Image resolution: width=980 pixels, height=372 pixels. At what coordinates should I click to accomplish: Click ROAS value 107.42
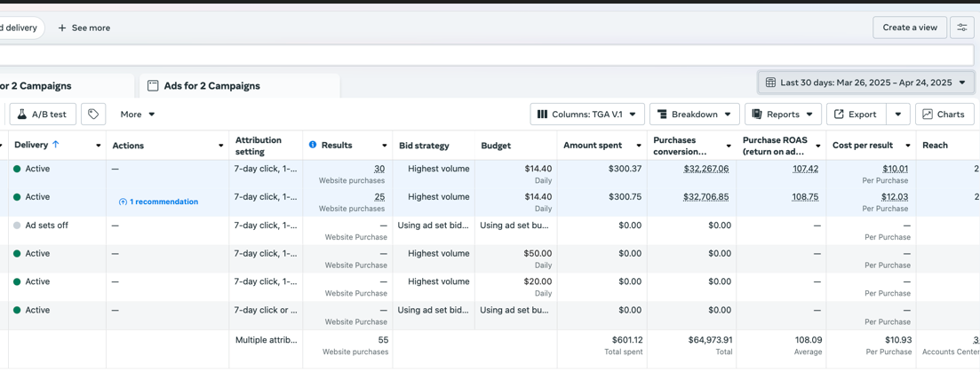click(x=805, y=169)
